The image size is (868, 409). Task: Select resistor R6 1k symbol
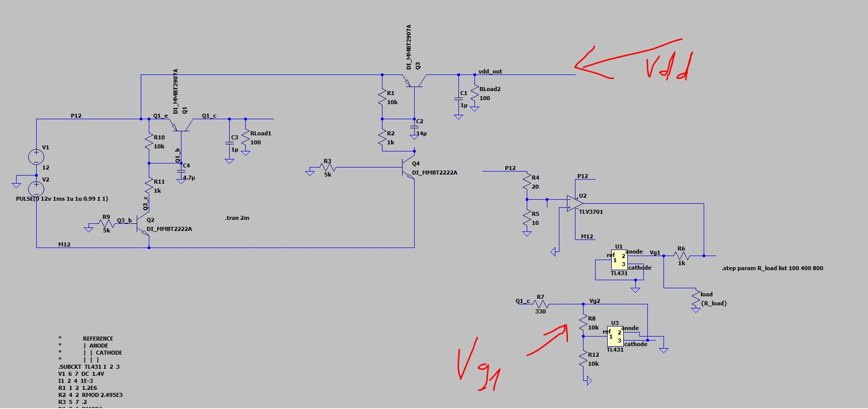point(682,256)
